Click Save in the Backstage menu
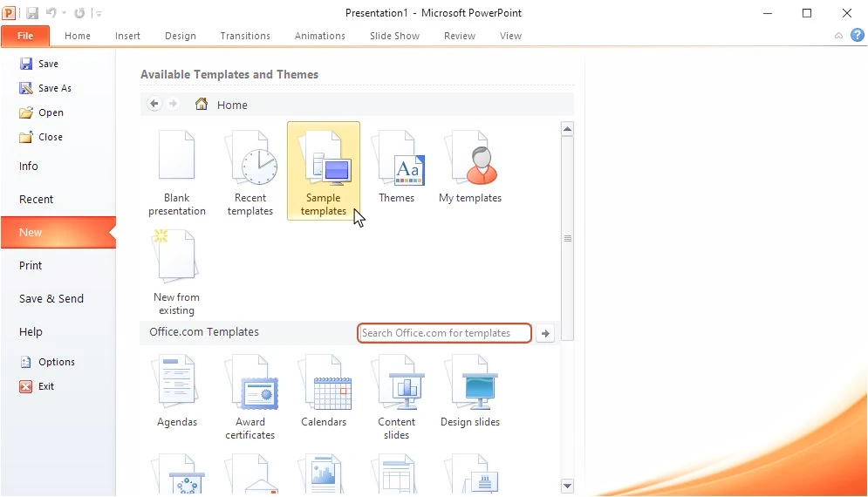Viewport: 868px width, 497px height. (38, 64)
